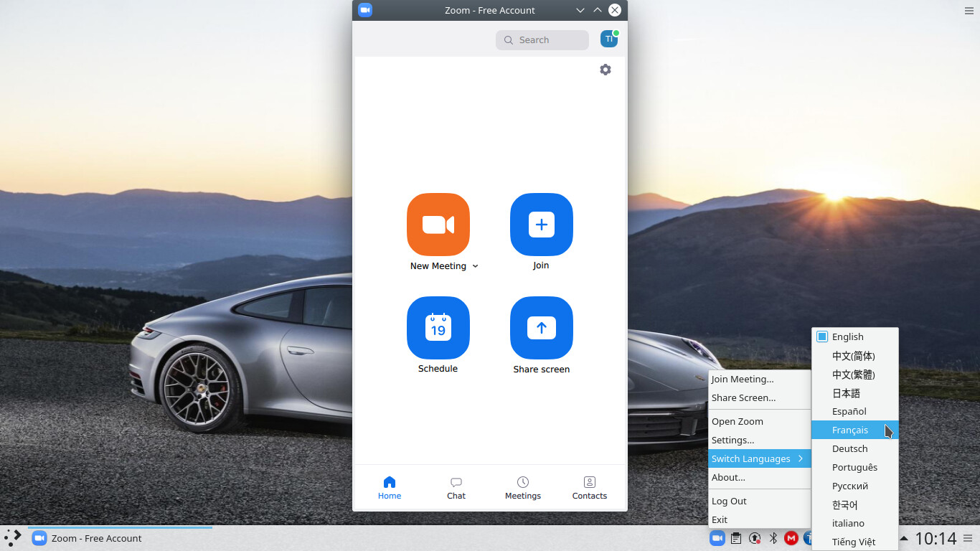Click the Zoom icon in the system tray
This screenshot has height=551, width=980.
(x=717, y=538)
